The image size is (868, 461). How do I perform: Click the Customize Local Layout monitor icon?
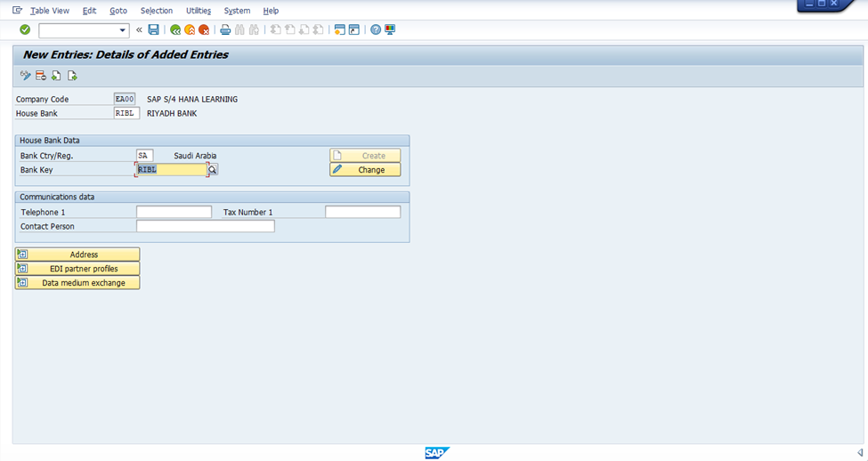pyautogui.click(x=390, y=30)
